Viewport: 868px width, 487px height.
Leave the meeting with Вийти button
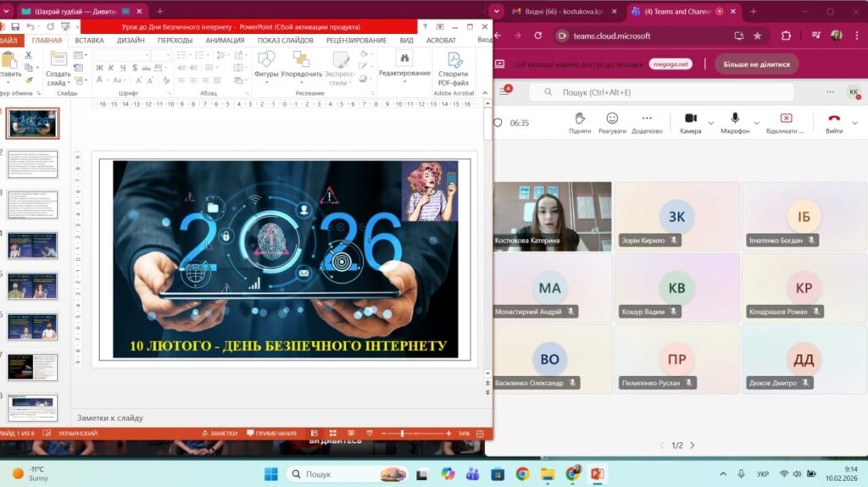coord(834,123)
